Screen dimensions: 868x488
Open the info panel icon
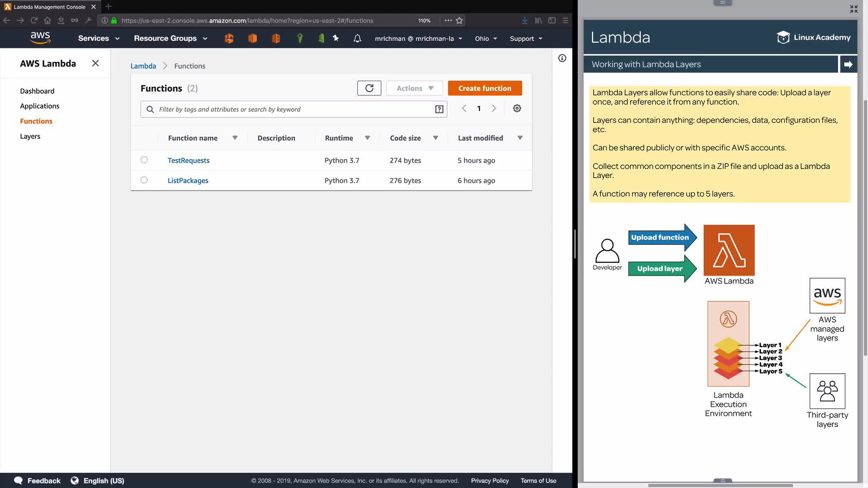tap(562, 58)
